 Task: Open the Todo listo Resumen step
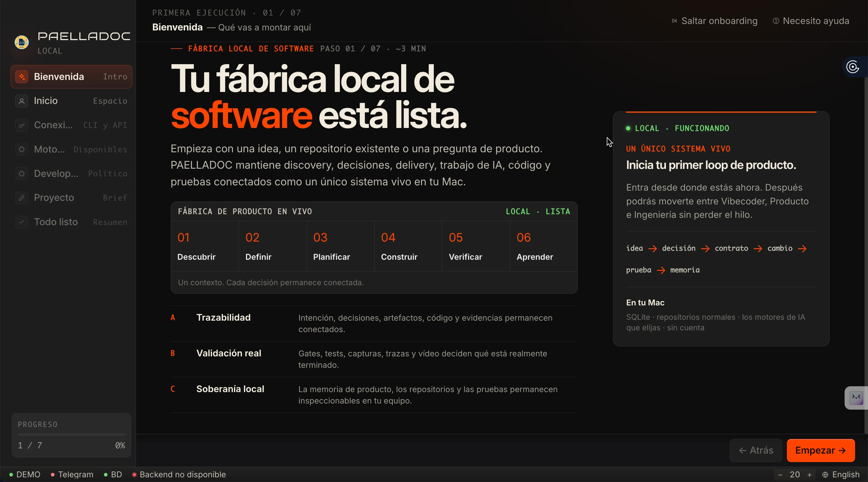point(71,222)
